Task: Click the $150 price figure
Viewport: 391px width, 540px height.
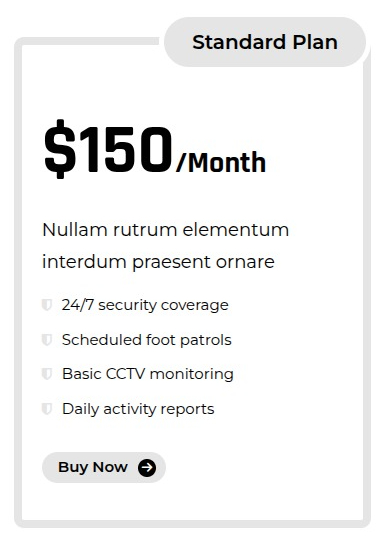Action: (108, 149)
